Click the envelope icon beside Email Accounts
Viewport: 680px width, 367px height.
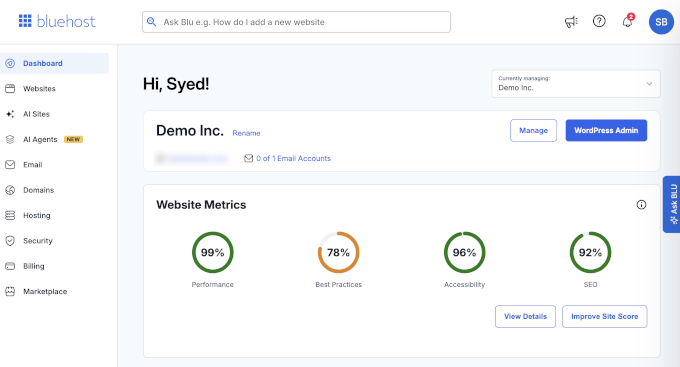pyautogui.click(x=248, y=158)
